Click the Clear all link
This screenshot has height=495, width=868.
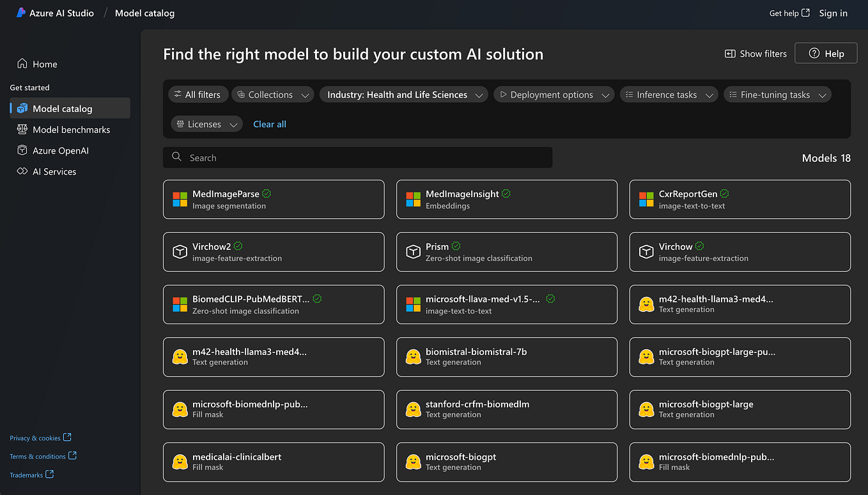click(x=270, y=124)
